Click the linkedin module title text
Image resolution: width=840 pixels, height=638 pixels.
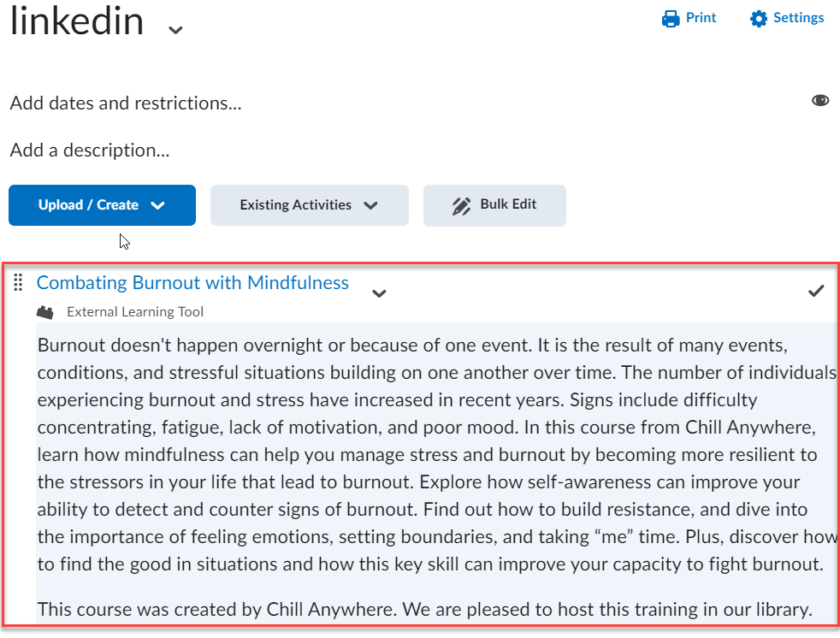pyautogui.click(x=76, y=21)
